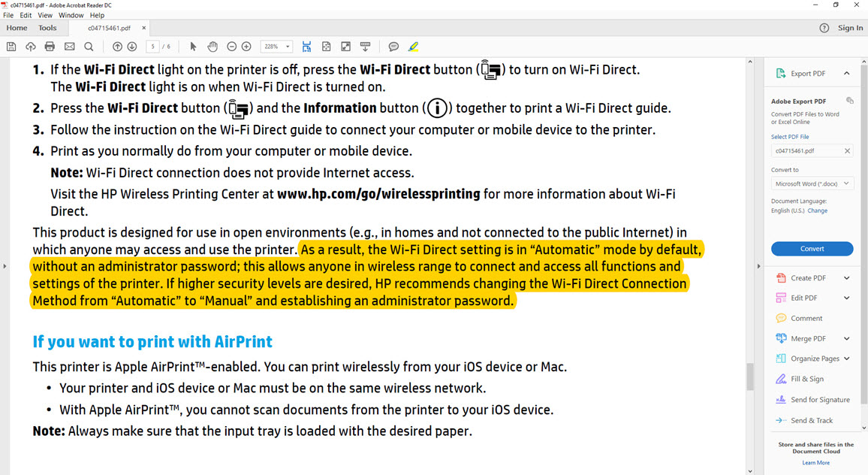Close the c04715461.pdf document tab
Viewport: 868px width, 475px height.
coord(144,28)
